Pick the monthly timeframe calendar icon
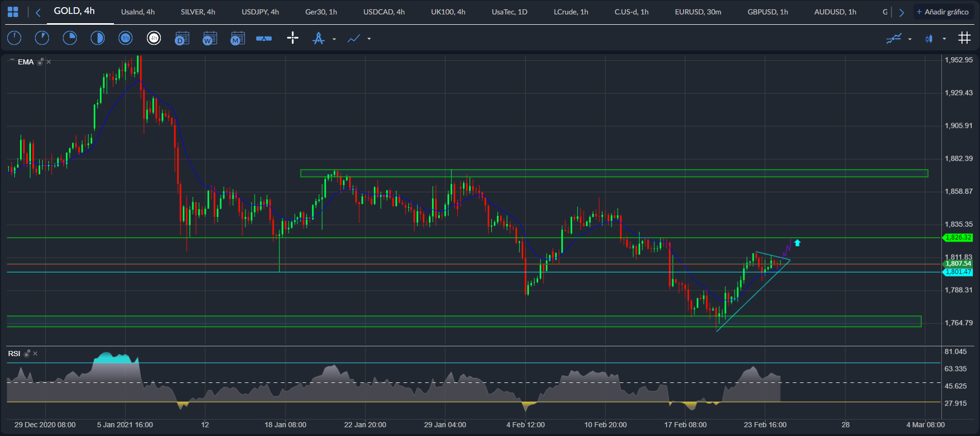 [237, 38]
